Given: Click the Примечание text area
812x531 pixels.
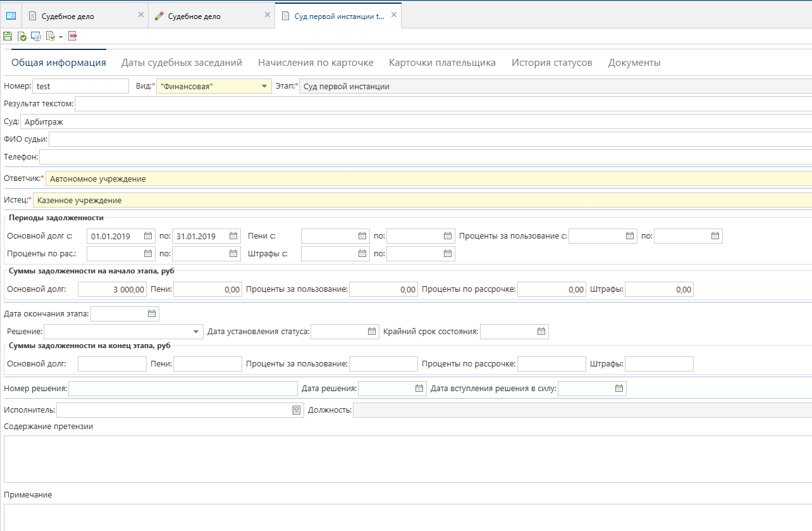Looking at the screenshot, I should 408,517.
